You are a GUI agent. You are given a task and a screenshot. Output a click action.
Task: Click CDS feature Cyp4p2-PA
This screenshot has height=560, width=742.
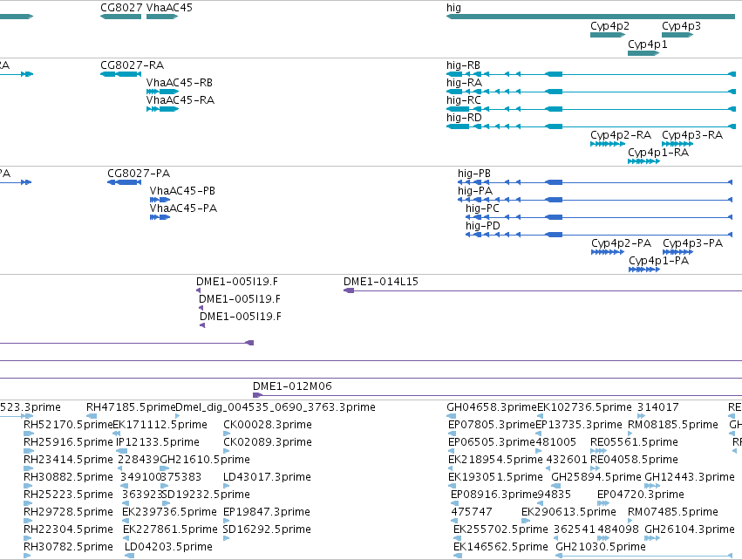pos(608,252)
